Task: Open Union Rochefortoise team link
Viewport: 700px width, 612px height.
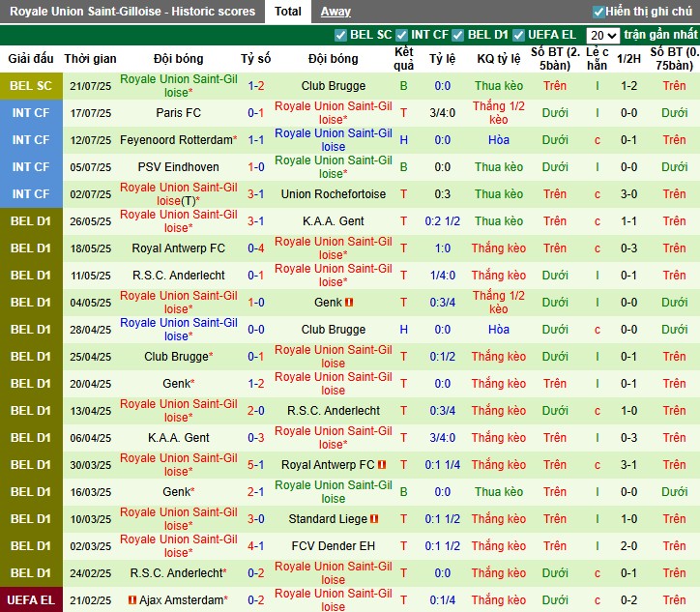Action: 334,194
